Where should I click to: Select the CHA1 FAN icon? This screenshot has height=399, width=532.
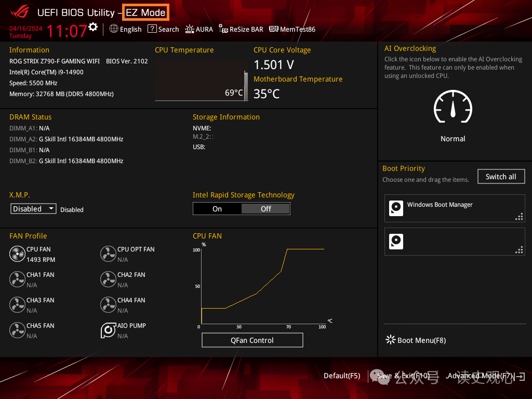coord(17,279)
